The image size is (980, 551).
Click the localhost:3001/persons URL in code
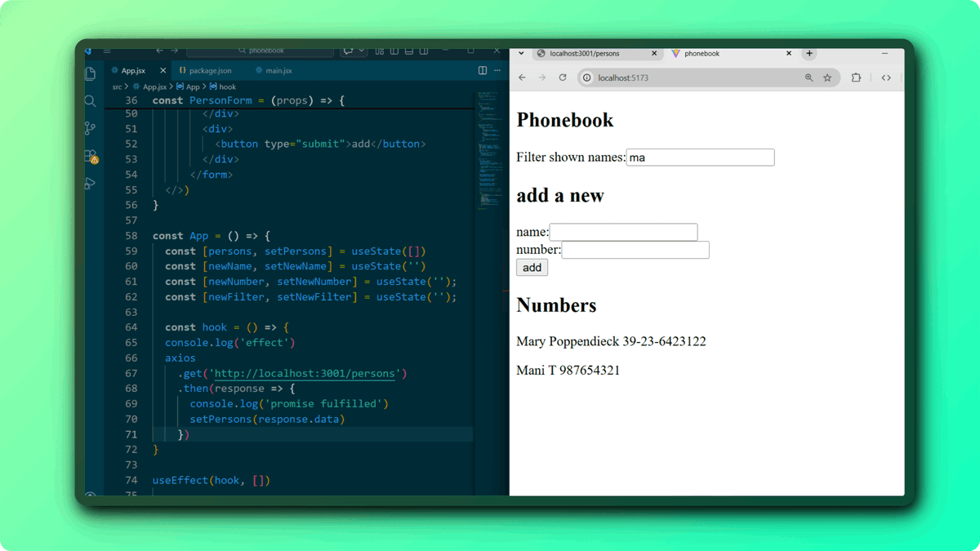(304, 373)
